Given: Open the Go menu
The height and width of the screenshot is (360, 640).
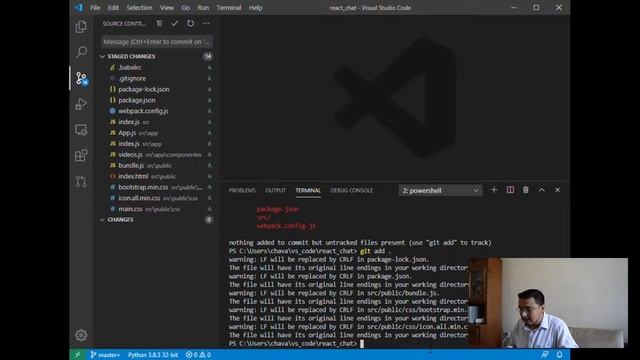Looking at the screenshot, I should pyautogui.click(x=185, y=8).
